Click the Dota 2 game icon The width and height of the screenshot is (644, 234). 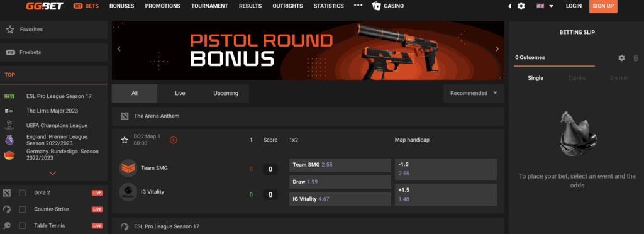coord(6,193)
